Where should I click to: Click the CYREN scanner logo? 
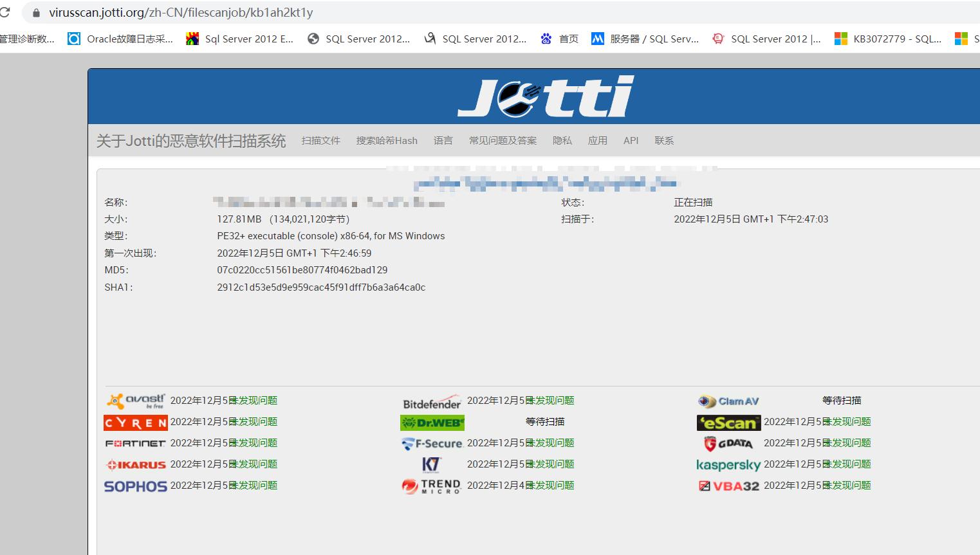135,423
